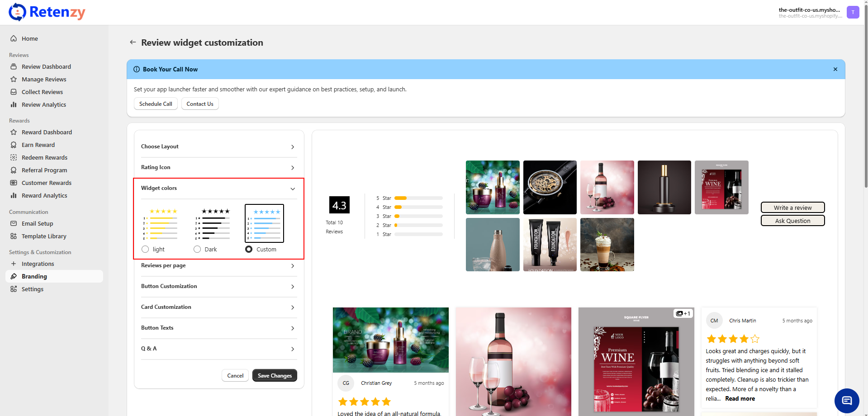Collapse the Widget colors section
This screenshot has width=868, height=416.
(x=292, y=189)
